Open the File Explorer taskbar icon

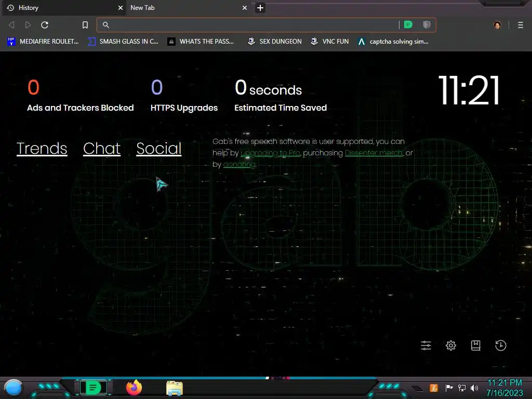pyautogui.click(x=175, y=389)
